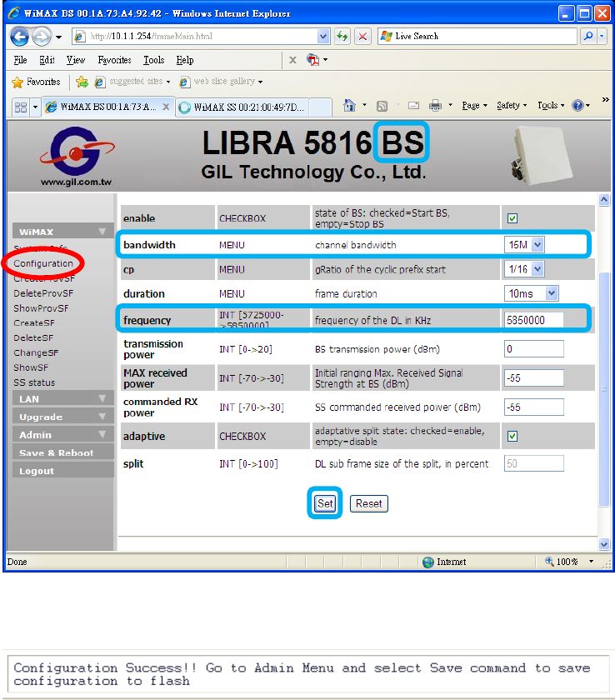The image size is (615, 700).
Task: Click the Home house icon
Action: click(349, 106)
